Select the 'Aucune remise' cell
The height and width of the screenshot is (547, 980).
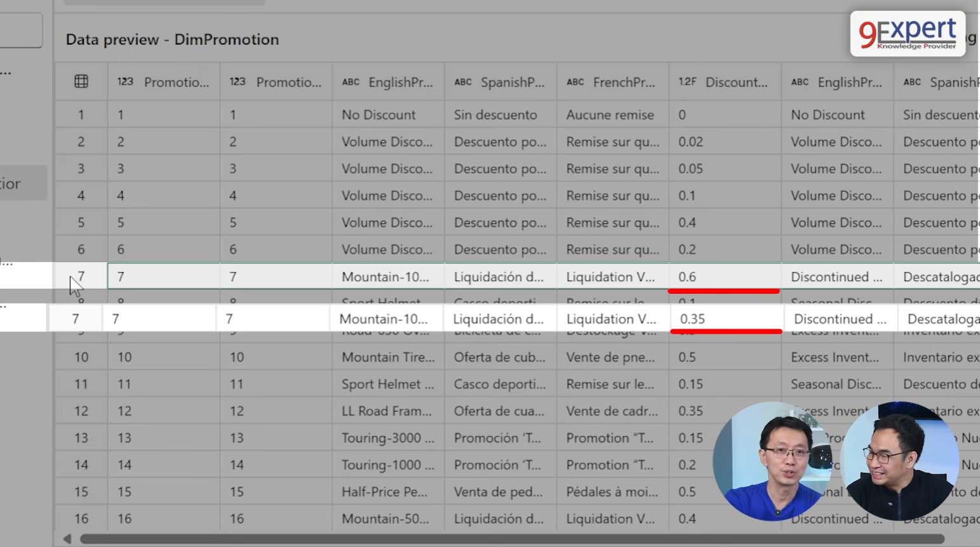pyautogui.click(x=610, y=115)
